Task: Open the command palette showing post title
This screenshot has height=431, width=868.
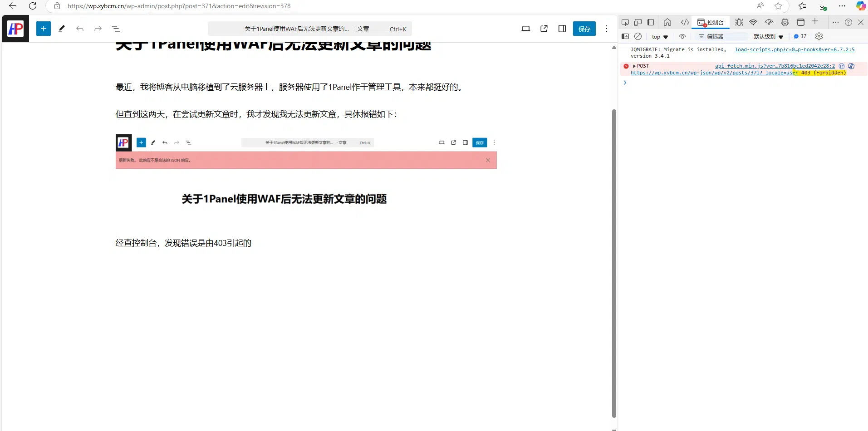Action: (310, 29)
